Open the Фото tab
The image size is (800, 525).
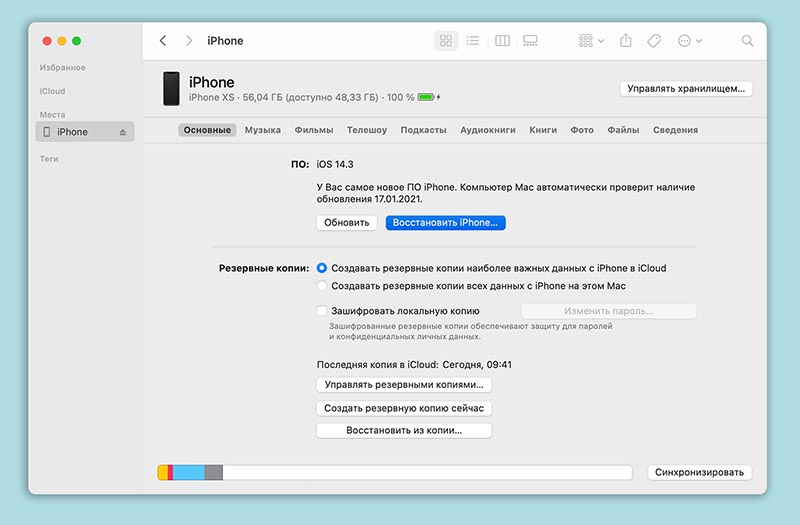(582, 130)
